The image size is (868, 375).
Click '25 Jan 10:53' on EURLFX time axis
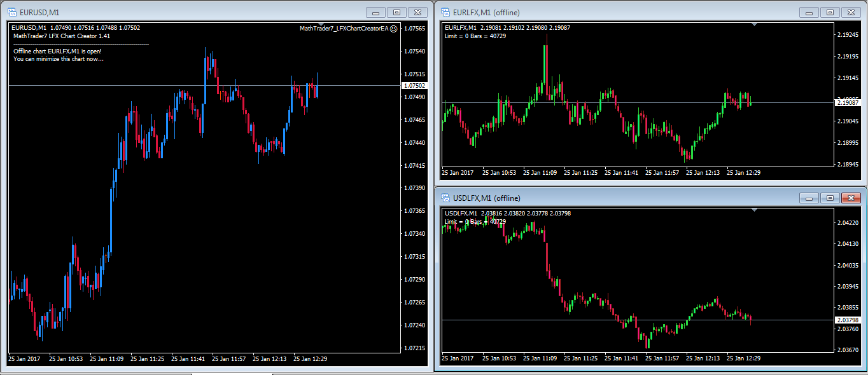tap(499, 172)
